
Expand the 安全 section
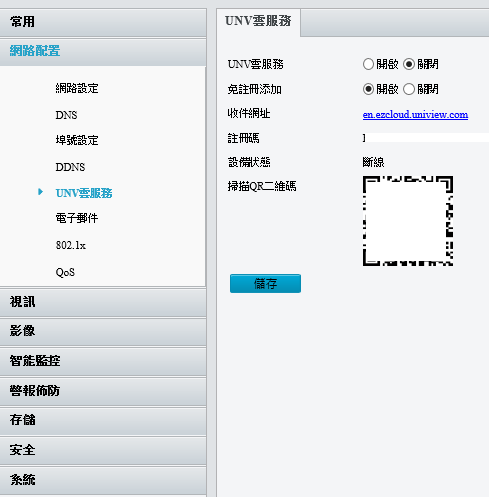103,450
